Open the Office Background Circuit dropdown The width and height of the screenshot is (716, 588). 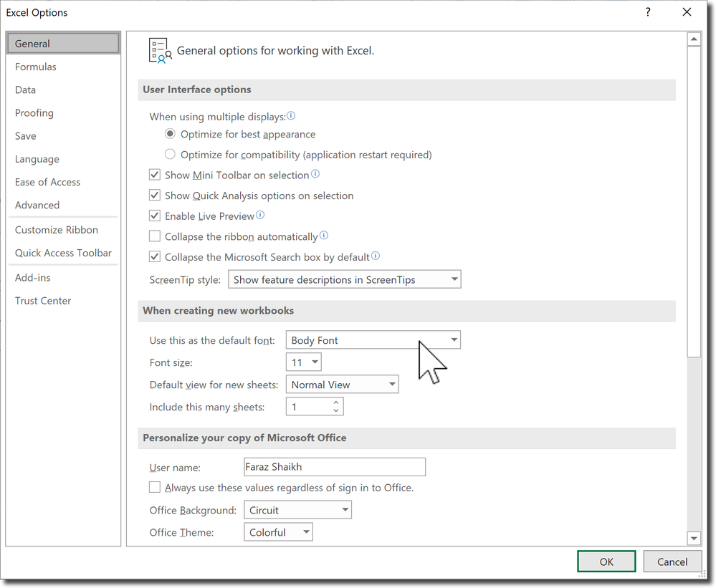[x=297, y=510]
